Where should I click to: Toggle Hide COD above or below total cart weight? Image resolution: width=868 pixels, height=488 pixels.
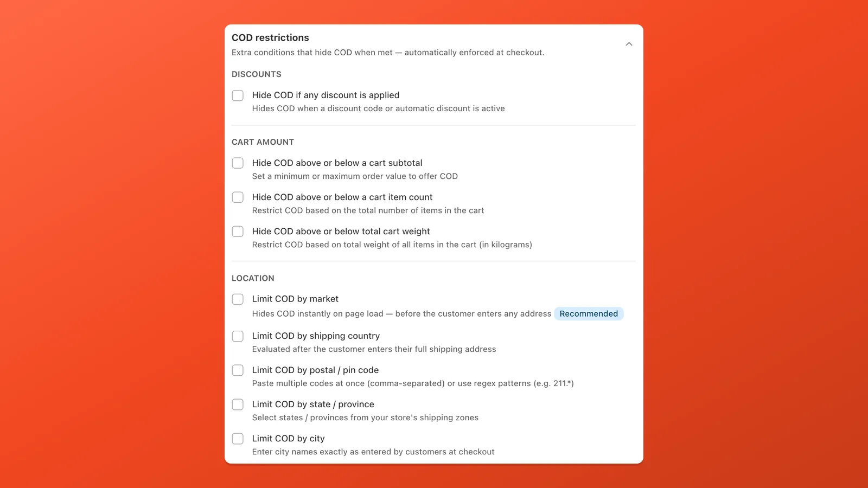pos(238,232)
